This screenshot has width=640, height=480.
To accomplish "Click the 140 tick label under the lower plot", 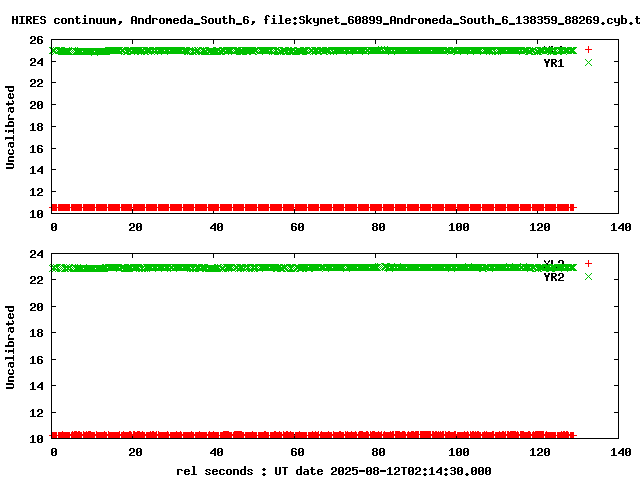I will (621, 452).
